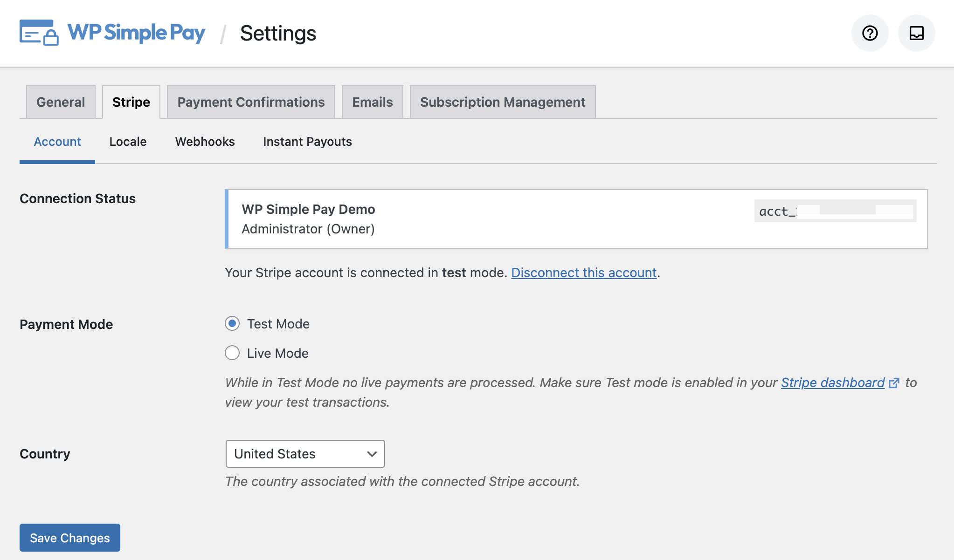
Task: Go to the Instant Payouts sub-tab
Action: tap(307, 142)
